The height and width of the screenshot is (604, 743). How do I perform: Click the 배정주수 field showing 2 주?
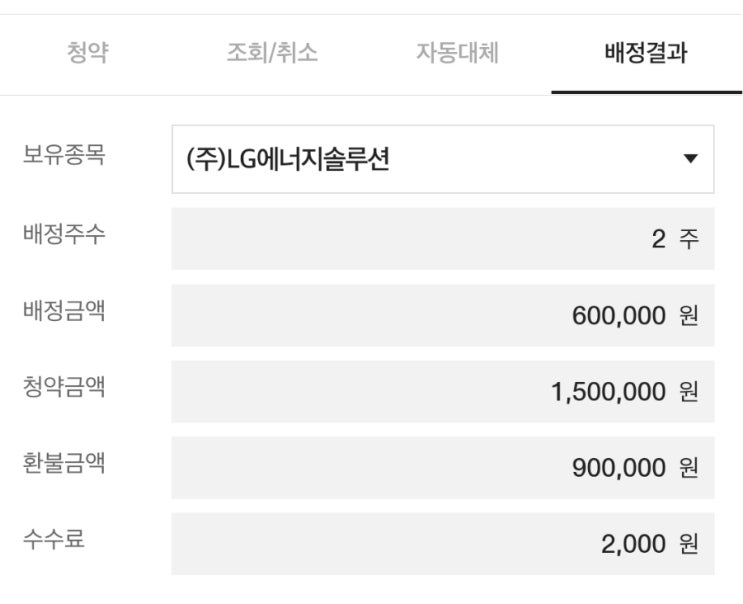(x=442, y=238)
